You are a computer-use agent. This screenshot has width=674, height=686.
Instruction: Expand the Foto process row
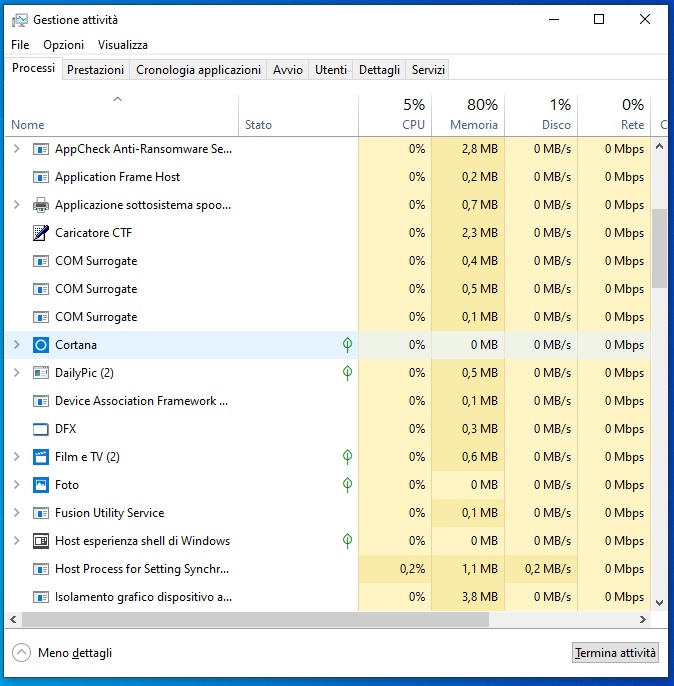(17, 485)
